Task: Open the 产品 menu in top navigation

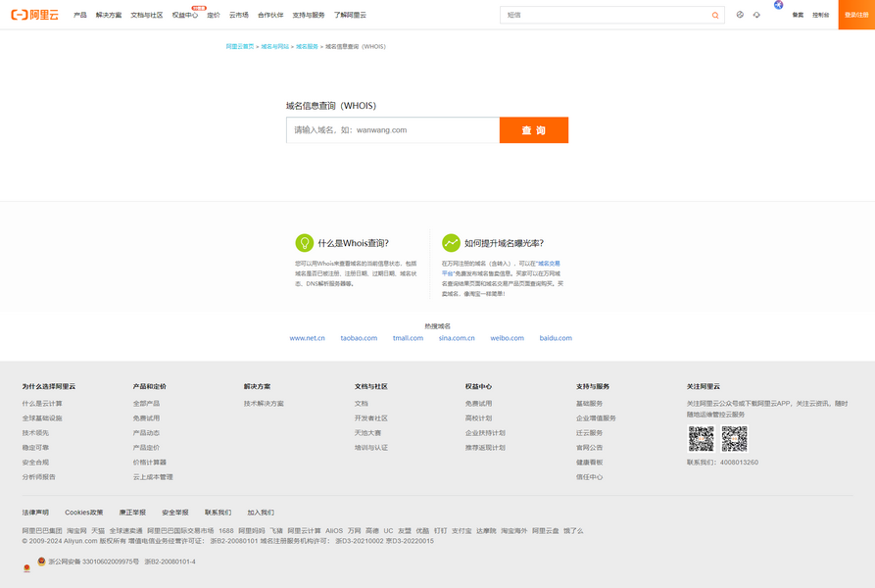Action: [80, 16]
